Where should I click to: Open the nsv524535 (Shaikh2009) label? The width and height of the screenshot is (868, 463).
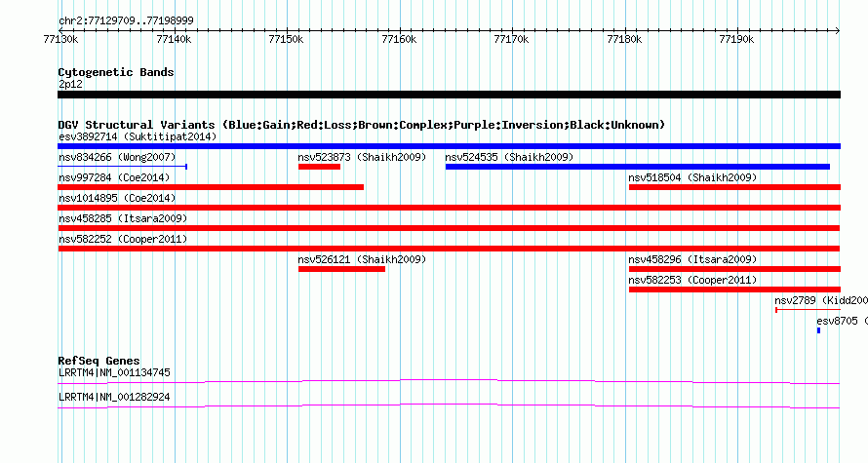[509, 157]
